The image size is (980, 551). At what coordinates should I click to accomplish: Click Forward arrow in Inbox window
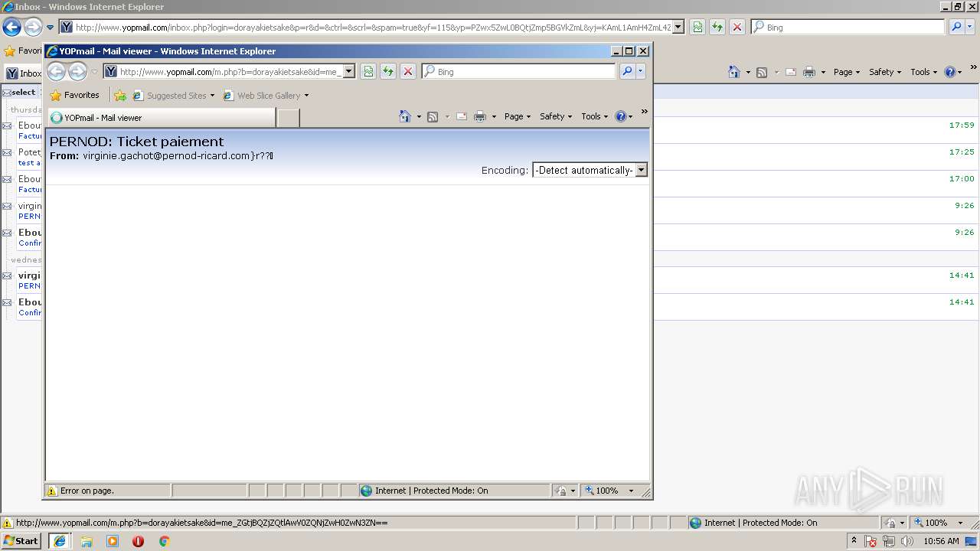tap(32, 28)
